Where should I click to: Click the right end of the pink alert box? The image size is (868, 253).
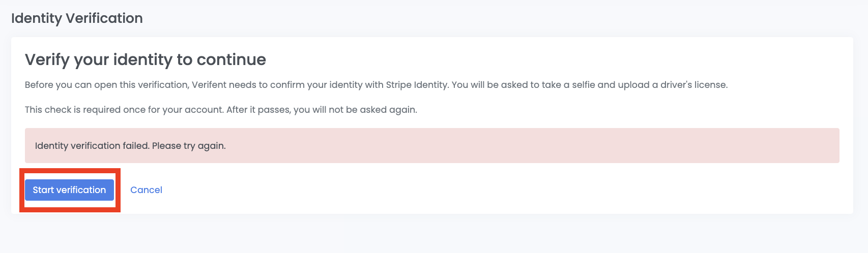coord(814,146)
